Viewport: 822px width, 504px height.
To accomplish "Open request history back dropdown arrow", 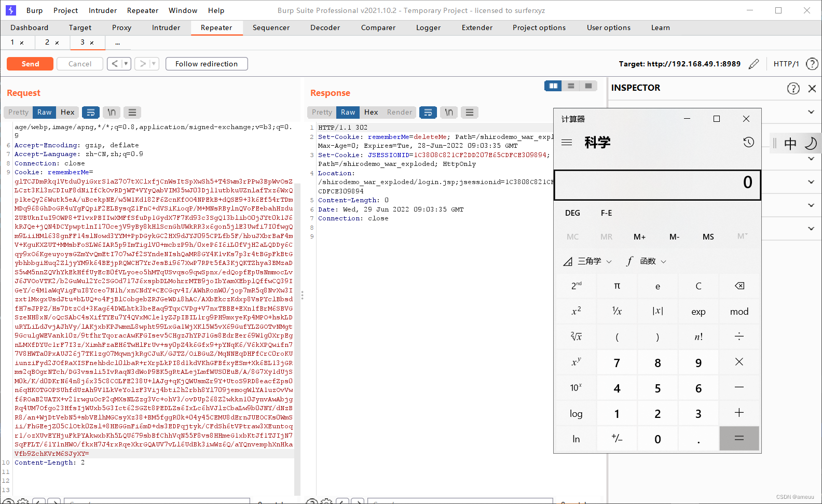I will tap(126, 64).
